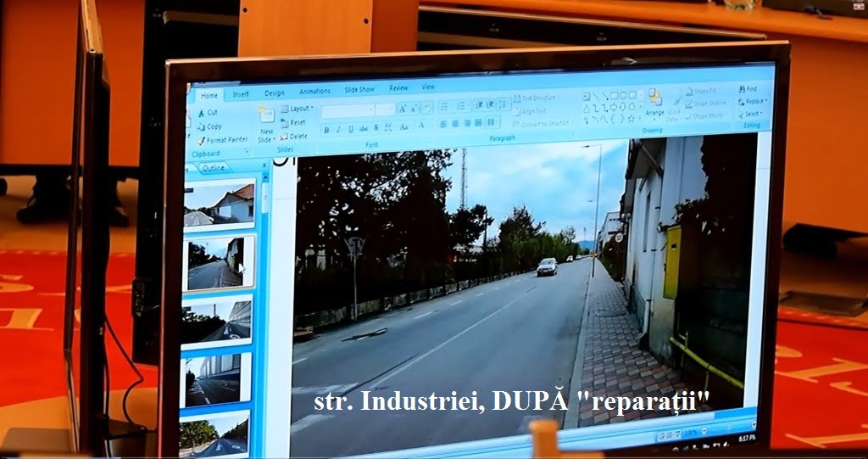
Task: Open the font name combo box
Action: [x=346, y=110]
